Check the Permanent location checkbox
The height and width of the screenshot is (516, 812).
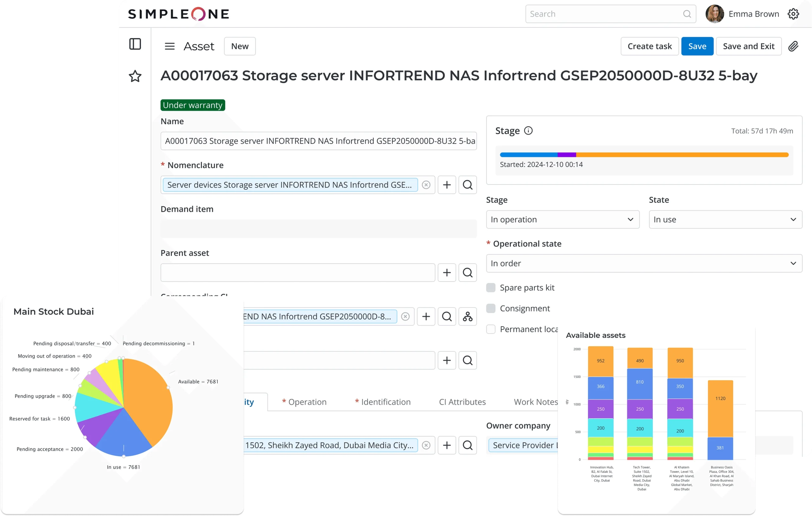point(491,329)
